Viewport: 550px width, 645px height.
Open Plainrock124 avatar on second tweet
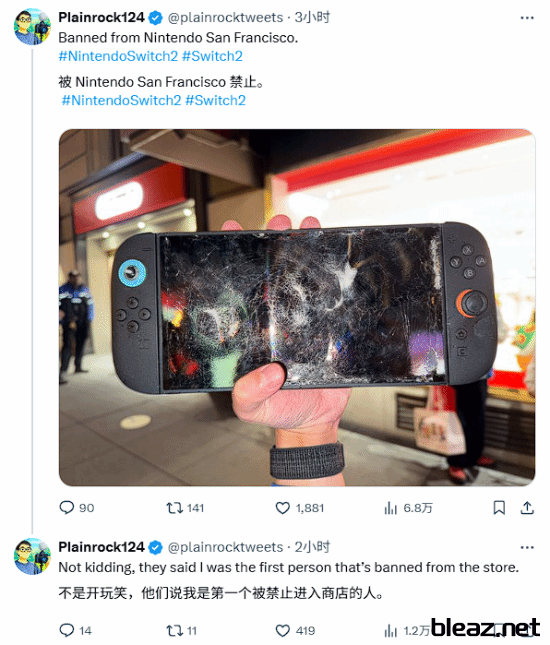[32, 556]
